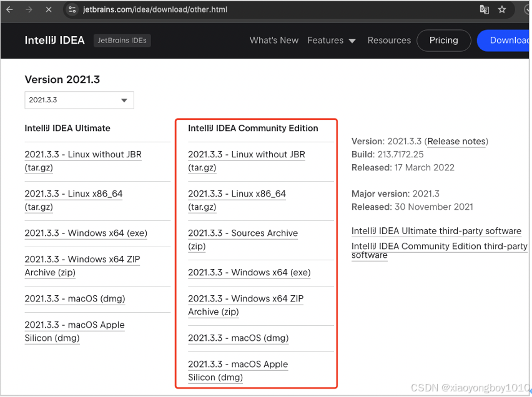Download Community Windows x64 exe
532x397 pixels.
pos(249,273)
